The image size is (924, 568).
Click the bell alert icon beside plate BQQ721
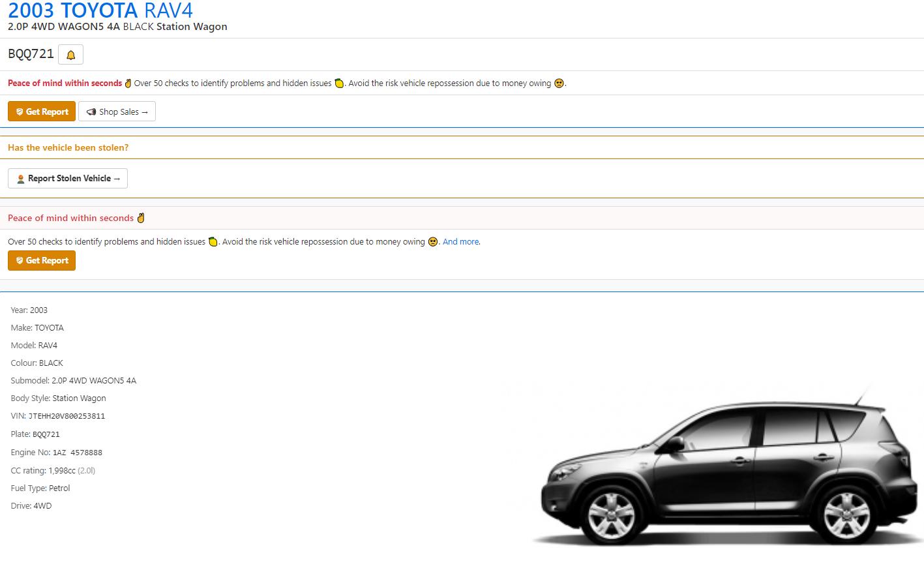(70, 55)
